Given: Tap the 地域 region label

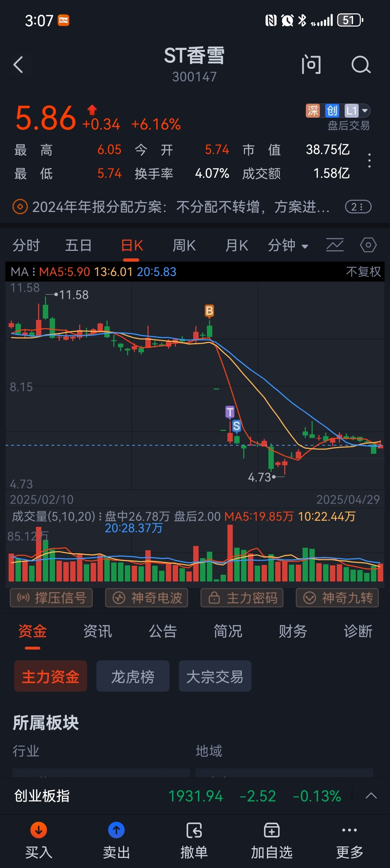Looking at the screenshot, I should pos(209,751).
